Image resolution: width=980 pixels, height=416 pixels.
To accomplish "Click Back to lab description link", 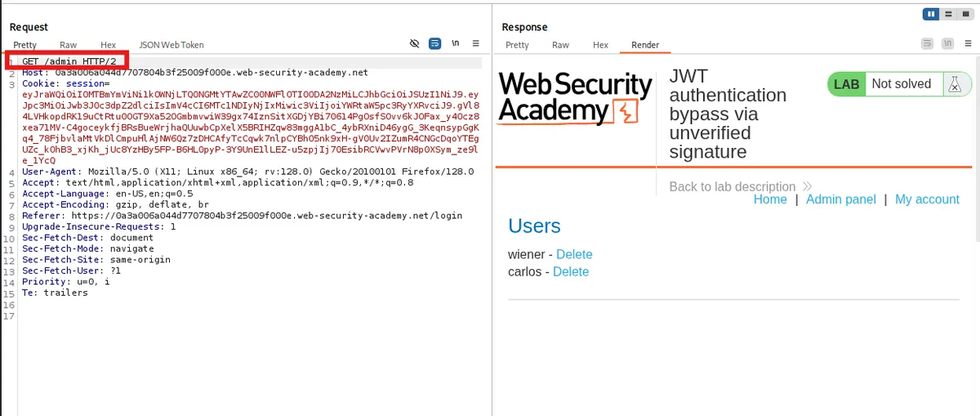I will (x=740, y=186).
